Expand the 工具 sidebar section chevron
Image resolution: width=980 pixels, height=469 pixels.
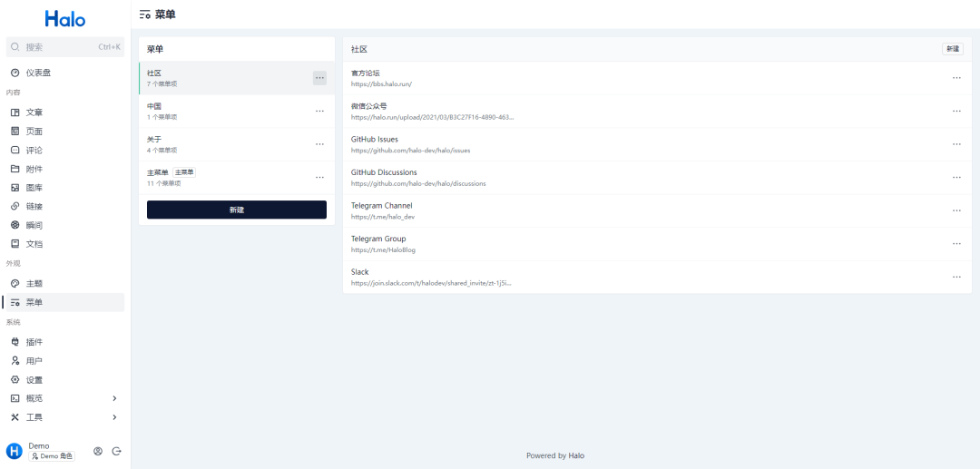(114, 417)
